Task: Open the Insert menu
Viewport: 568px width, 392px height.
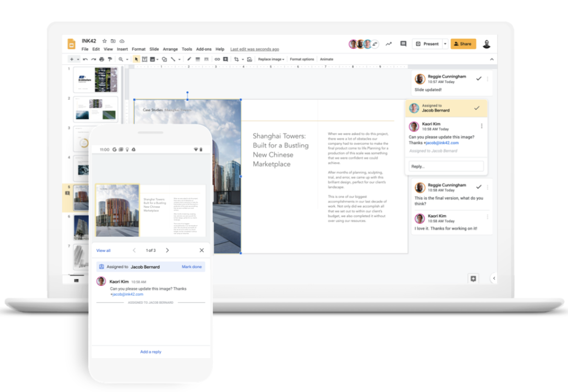Action: (122, 49)
